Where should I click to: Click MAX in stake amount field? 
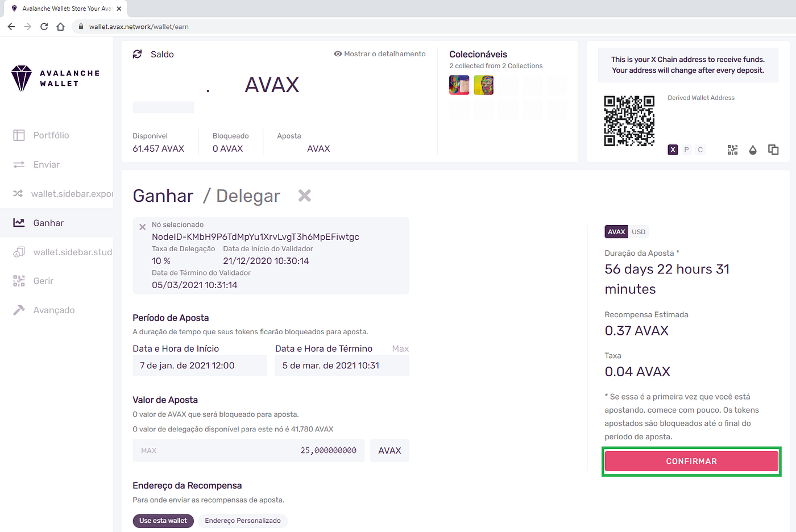pos(148,451)
